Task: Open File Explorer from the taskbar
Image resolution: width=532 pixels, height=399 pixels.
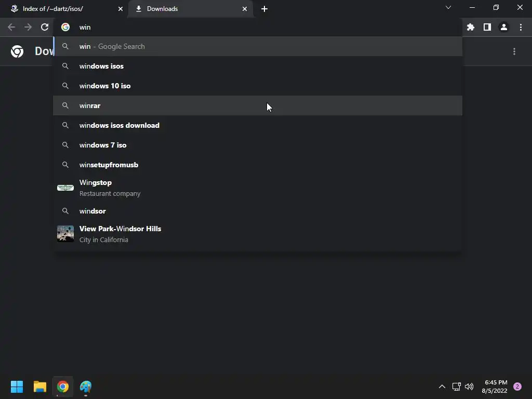Action: [40, 387]
